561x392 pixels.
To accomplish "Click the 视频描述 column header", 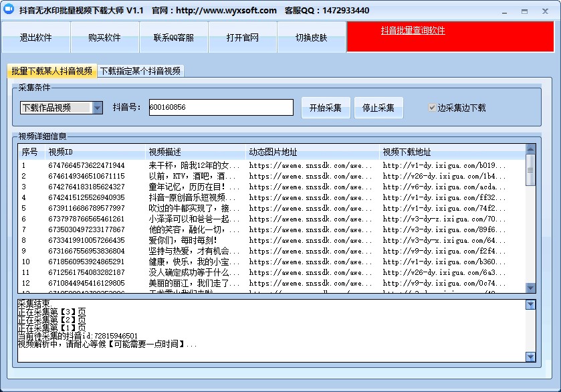I will point(196,152).
